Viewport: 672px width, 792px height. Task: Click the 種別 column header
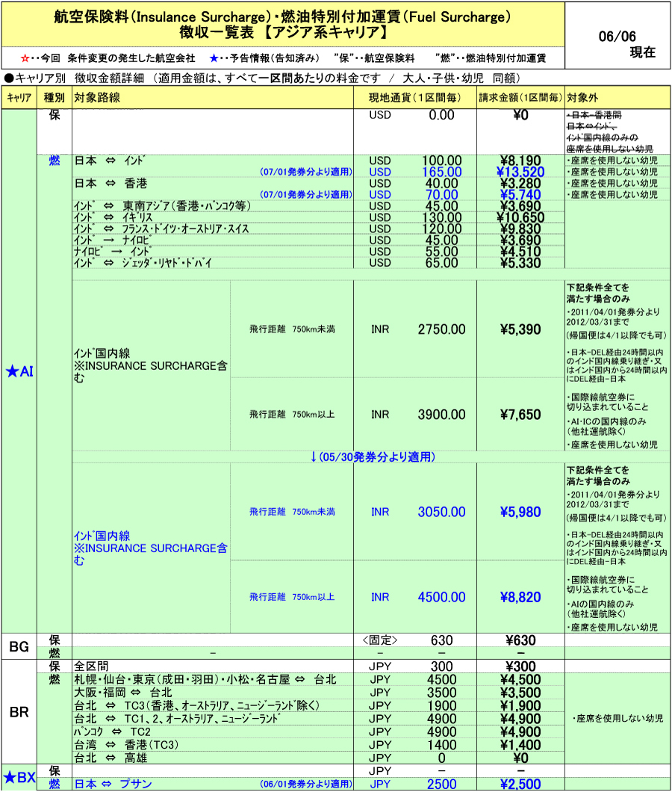tap(54, 97)
